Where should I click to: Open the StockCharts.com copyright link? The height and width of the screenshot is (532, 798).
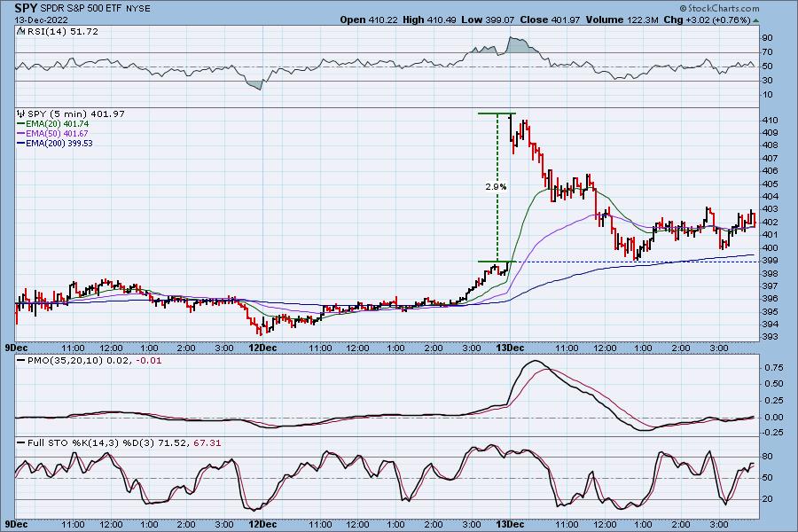point(719,8)
